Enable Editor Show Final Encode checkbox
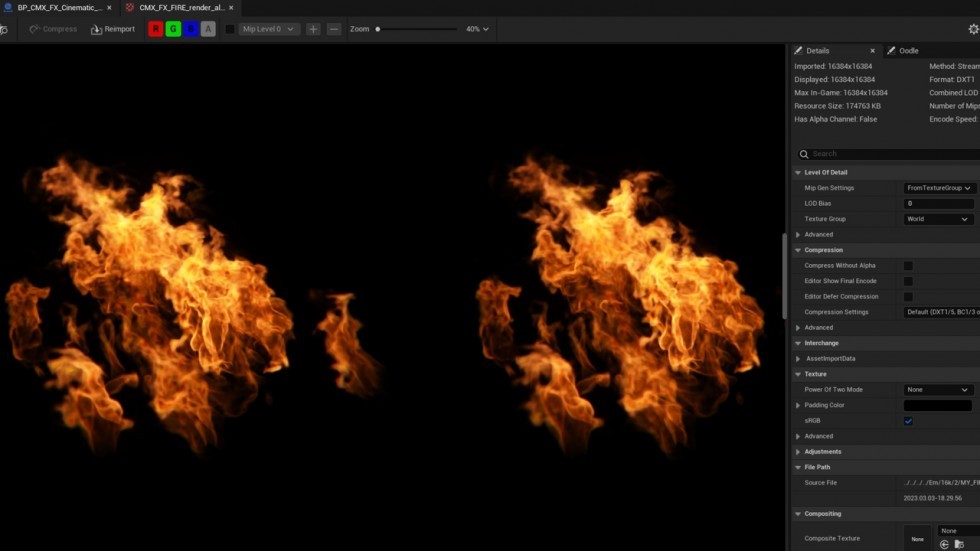 pos(908,281)
